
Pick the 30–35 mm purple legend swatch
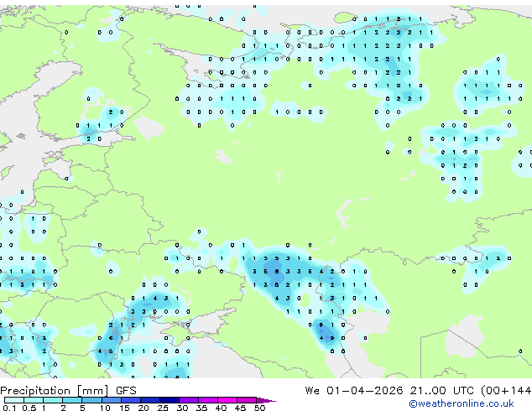pos(189,400)
